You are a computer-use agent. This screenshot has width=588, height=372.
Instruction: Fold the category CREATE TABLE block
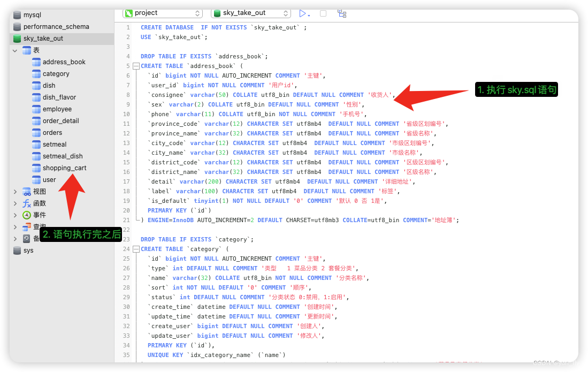[x=136, y=249]
